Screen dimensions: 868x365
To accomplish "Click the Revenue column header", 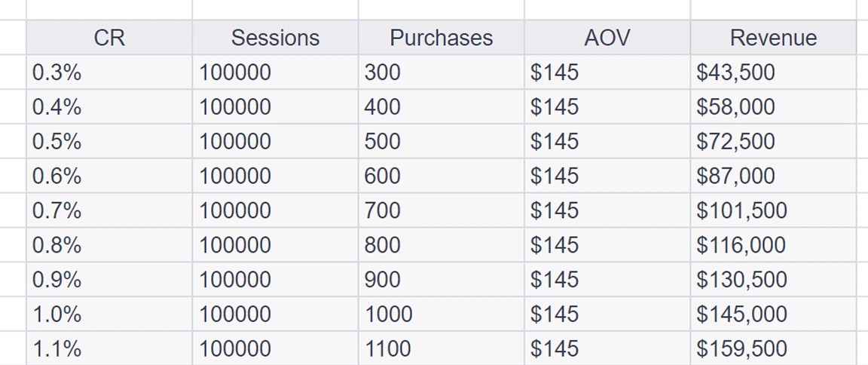I will point(773,38).
